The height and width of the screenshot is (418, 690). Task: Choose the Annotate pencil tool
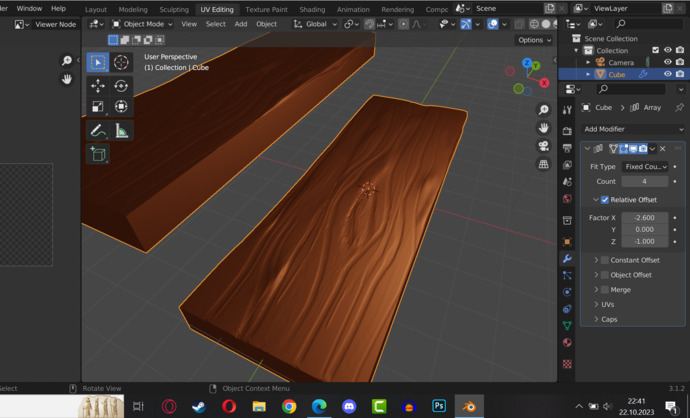point(98,131)
